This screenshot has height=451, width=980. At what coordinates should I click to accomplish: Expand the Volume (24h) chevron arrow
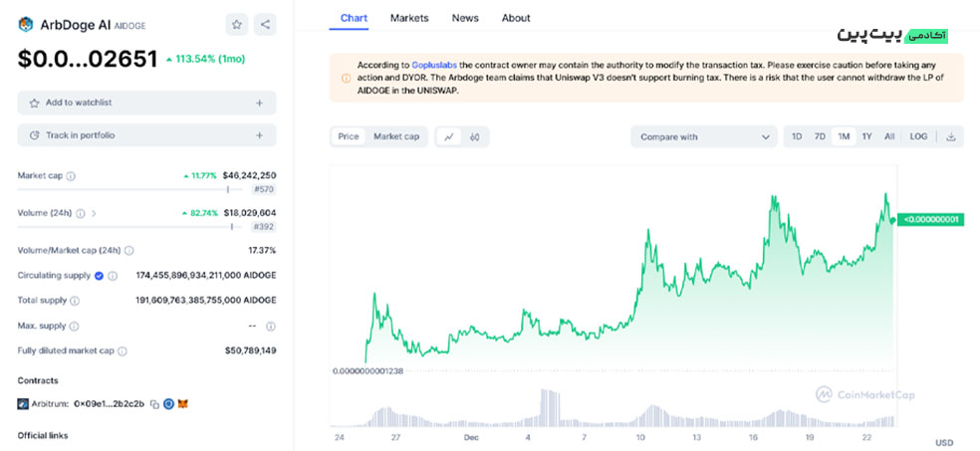[95, 213]
